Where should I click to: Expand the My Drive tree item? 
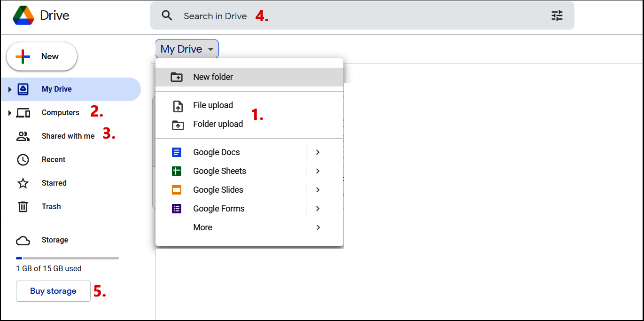point(9,89)
